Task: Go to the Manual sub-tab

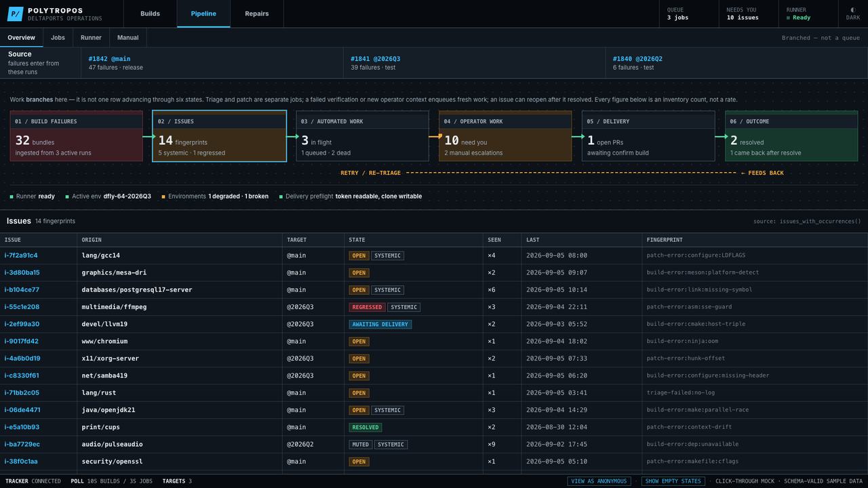Action: pos(127,38)
